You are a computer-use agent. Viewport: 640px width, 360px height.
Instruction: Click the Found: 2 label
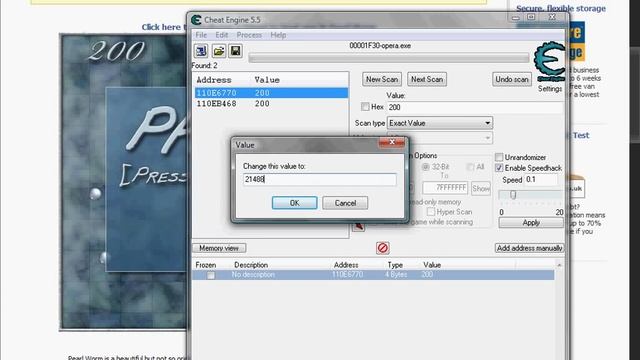click(204, 65)
